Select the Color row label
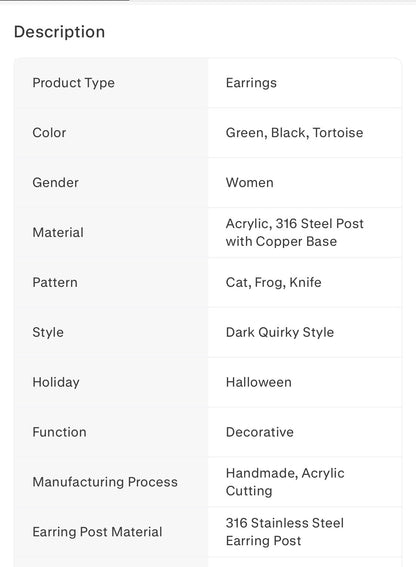 [49, 133]
